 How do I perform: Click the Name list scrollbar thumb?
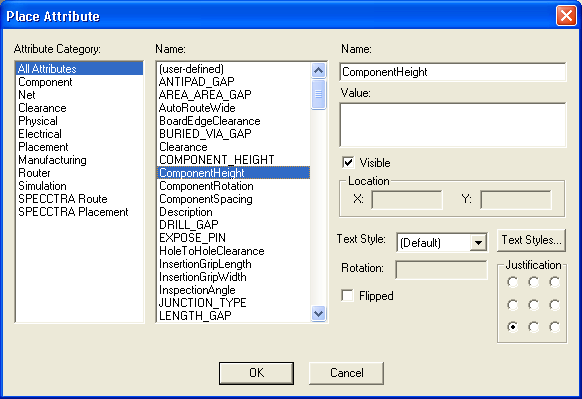point(318,94)
